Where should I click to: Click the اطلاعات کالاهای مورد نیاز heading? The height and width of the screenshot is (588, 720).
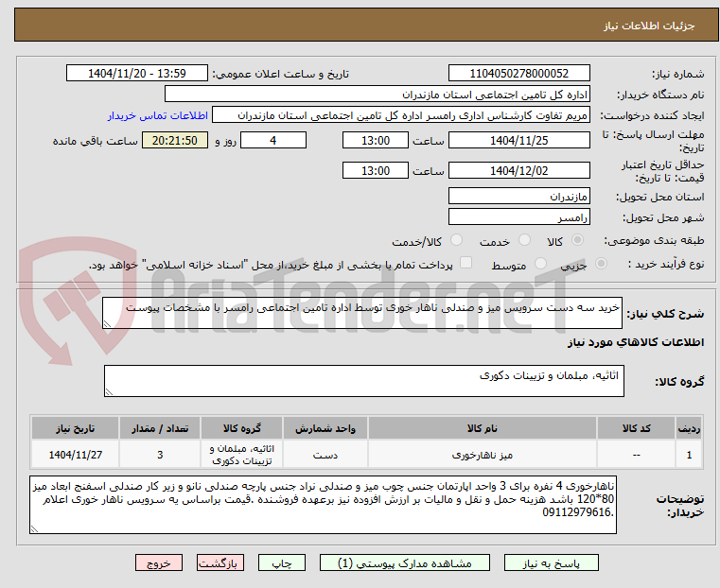point(636,342)
